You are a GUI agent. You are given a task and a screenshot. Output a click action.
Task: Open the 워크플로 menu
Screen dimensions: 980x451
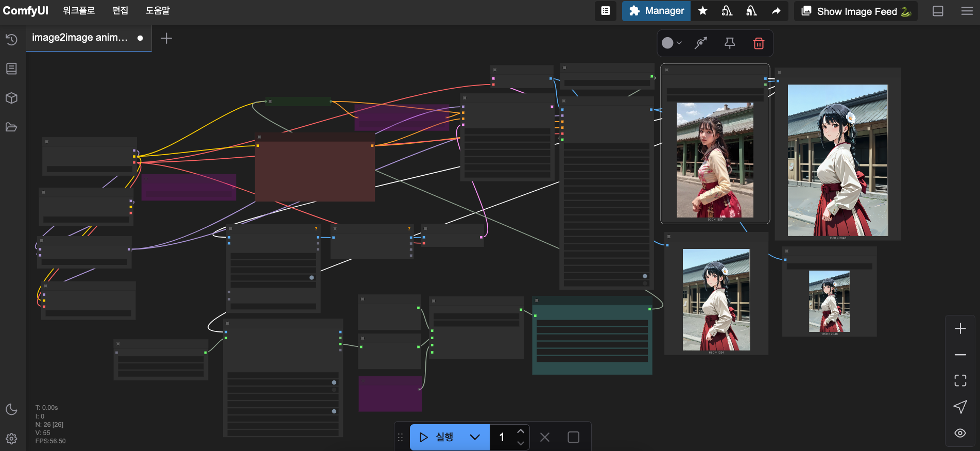[x=79, y=11]
